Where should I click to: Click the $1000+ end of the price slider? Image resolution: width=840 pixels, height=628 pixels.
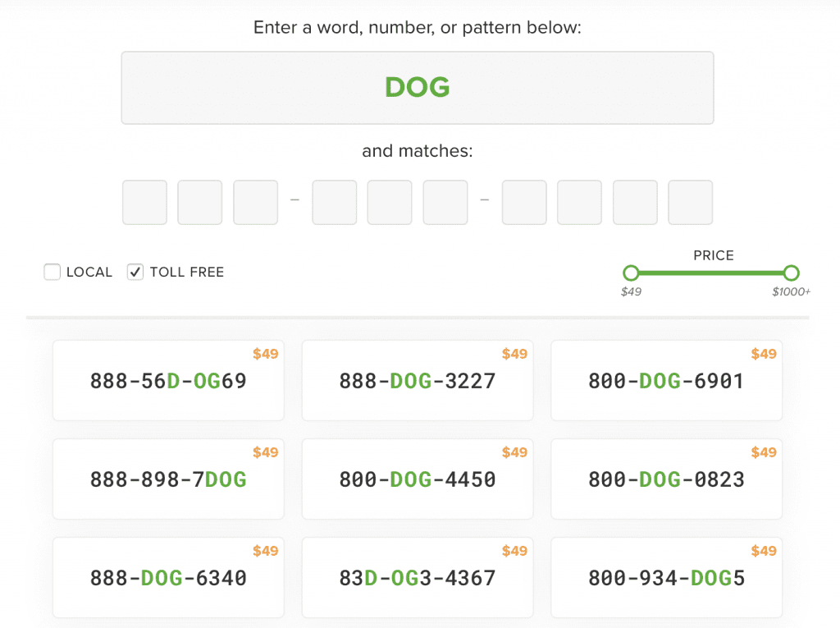[790, 273]
